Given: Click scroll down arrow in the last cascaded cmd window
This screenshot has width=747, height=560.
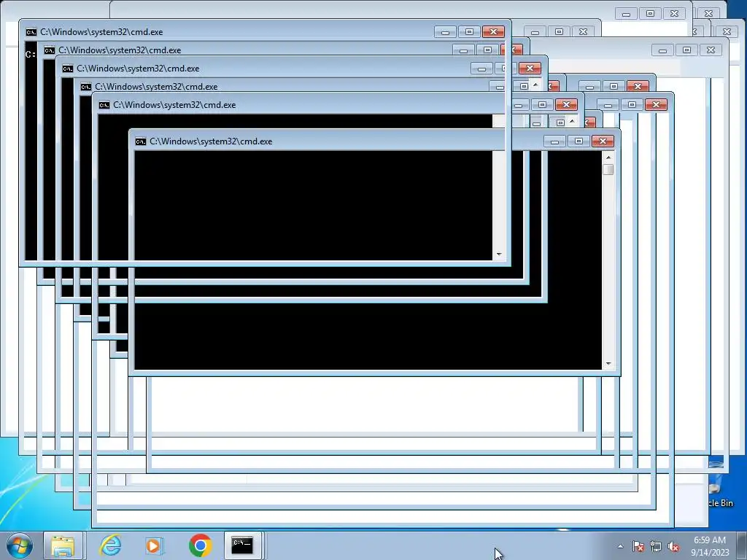Looking at the screenshot, I should point(608,364).
